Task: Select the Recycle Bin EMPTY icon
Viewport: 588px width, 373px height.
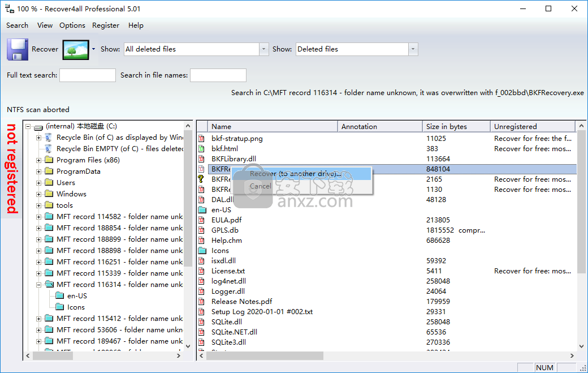Action: tap(49, 149)
